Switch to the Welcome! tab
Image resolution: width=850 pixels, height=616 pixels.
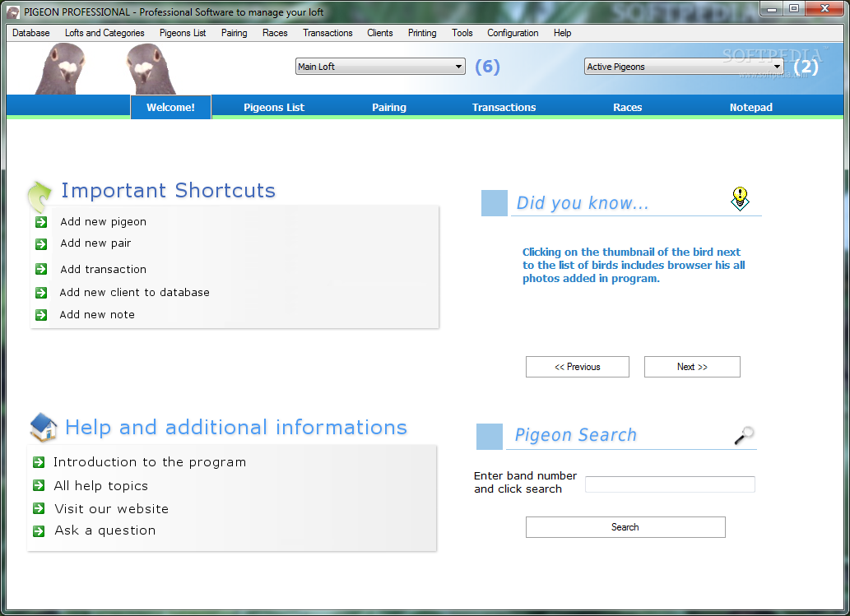pos(171,107)
